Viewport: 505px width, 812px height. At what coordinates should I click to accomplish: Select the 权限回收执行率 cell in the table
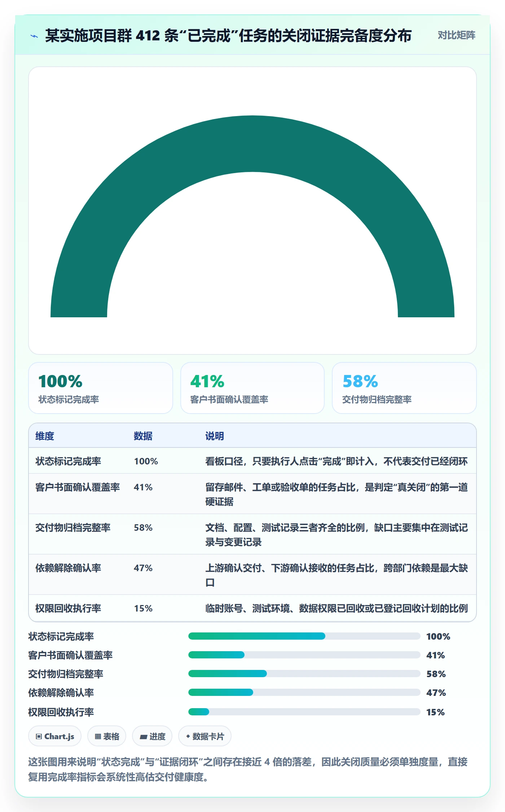click(68, 608)
